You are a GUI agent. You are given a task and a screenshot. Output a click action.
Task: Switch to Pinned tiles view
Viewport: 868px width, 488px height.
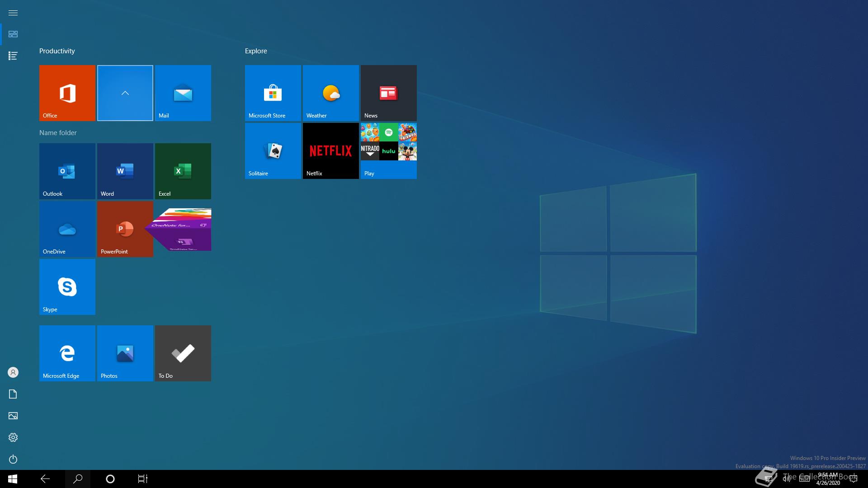pyautogui.click(x=13, y=34)
